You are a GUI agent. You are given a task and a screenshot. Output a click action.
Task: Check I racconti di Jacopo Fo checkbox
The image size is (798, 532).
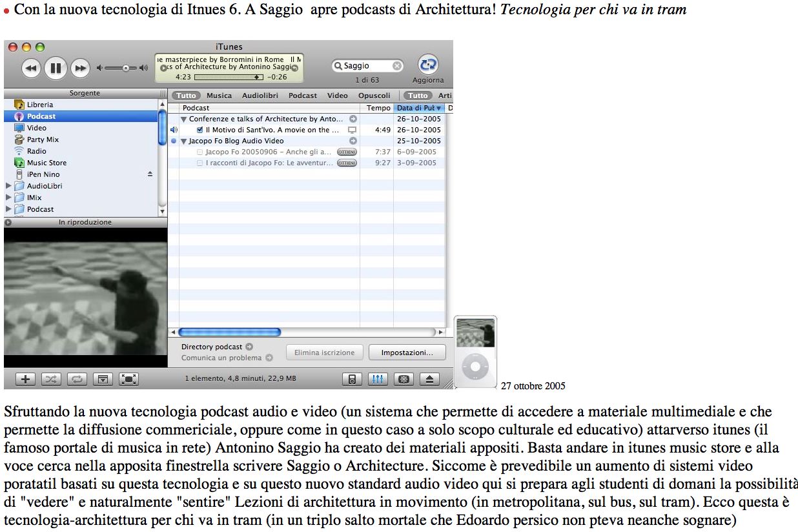tap(200, 163)
